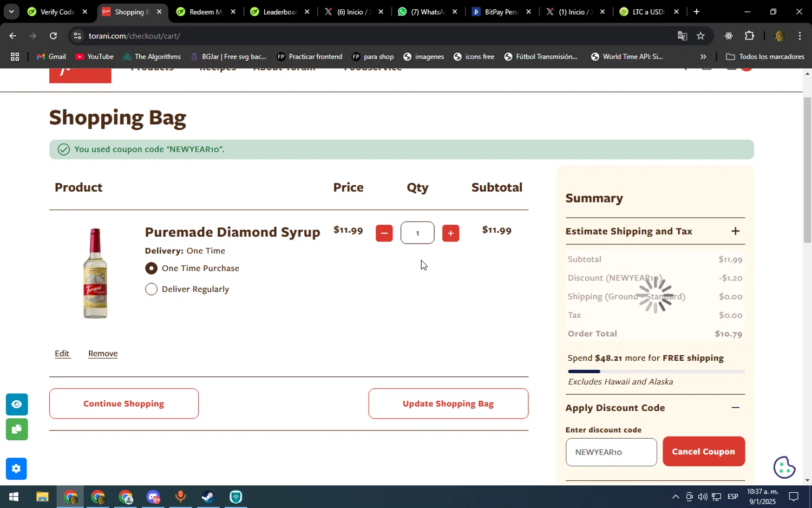Show more bookmarks via chevron
Viewport: 812px width, 508px height.
[x=703, y=56]
